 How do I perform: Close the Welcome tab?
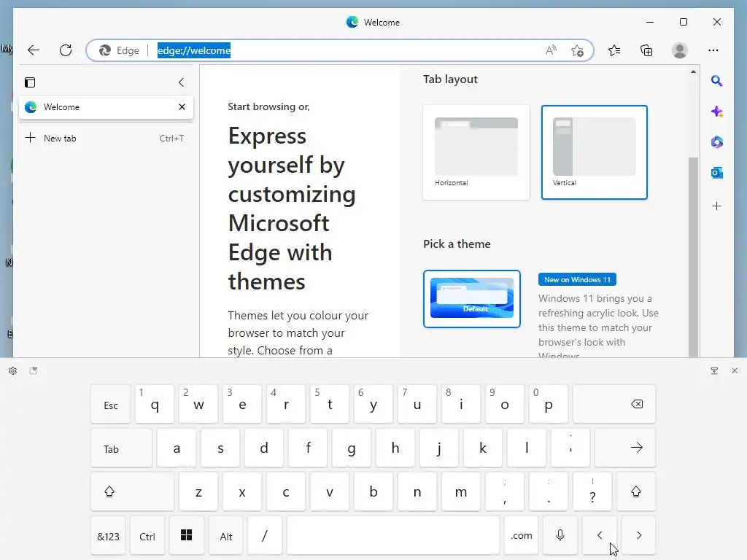tap(182, 106)
